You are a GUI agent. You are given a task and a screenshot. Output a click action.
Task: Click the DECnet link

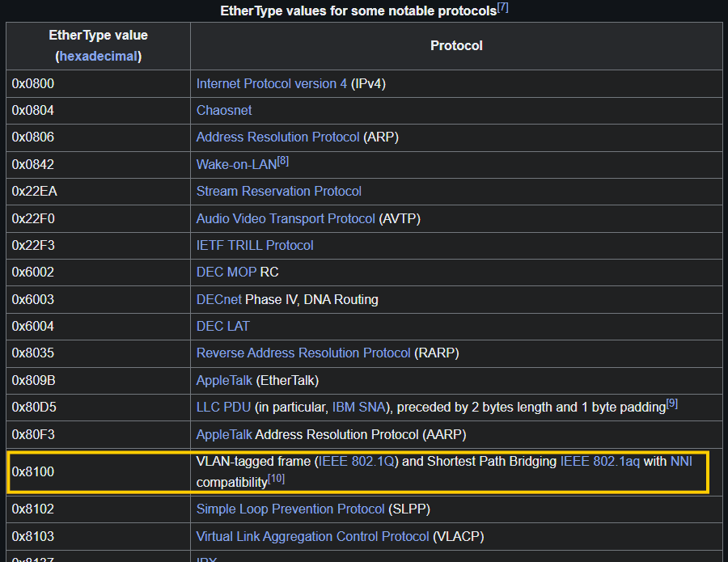[219, 299]
